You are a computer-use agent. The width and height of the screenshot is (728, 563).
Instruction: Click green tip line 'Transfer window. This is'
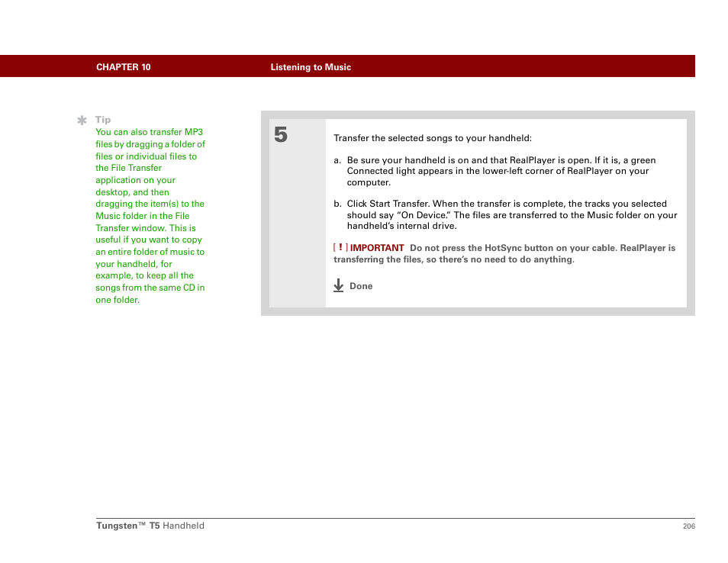(x=146, y=228)
